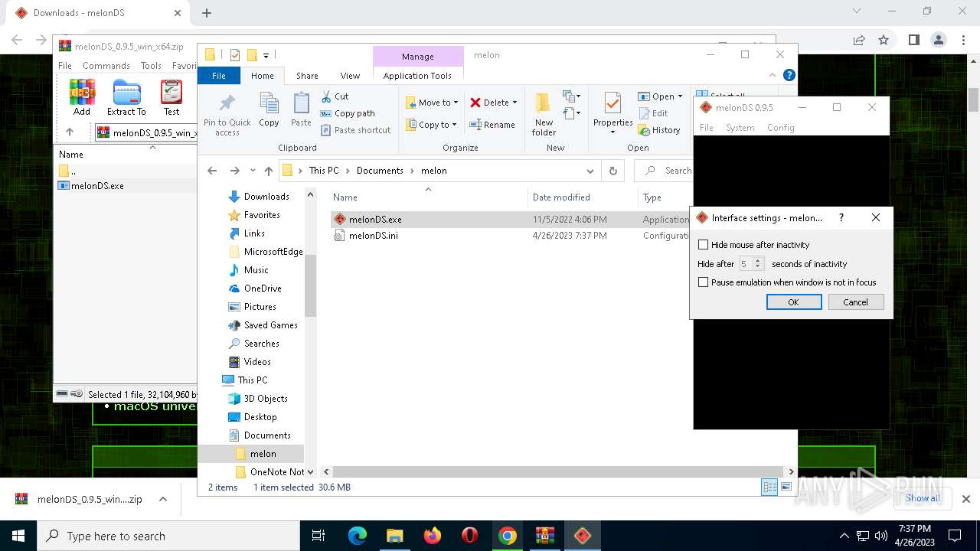Open the WinRAR Tools menu
Viewport: 980px width, 551px height.
151,66
